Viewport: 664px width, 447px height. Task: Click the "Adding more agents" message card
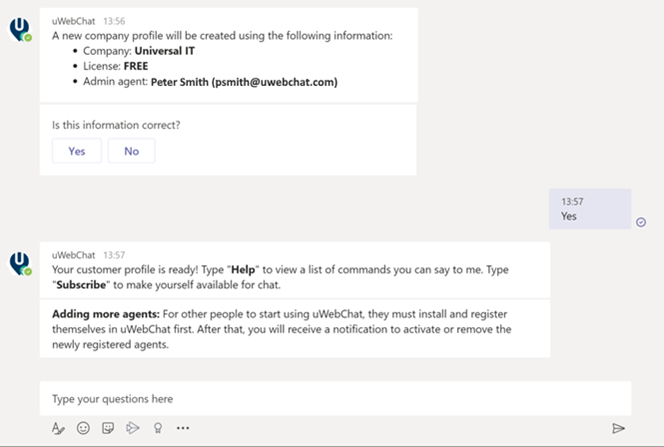pyautogui.click(x=294, y=327)
